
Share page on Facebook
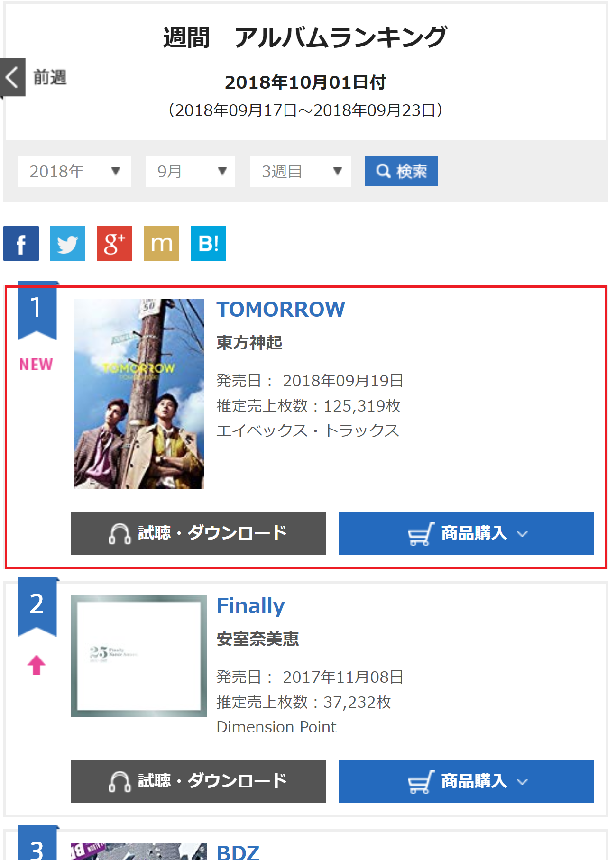pos(21,244)
